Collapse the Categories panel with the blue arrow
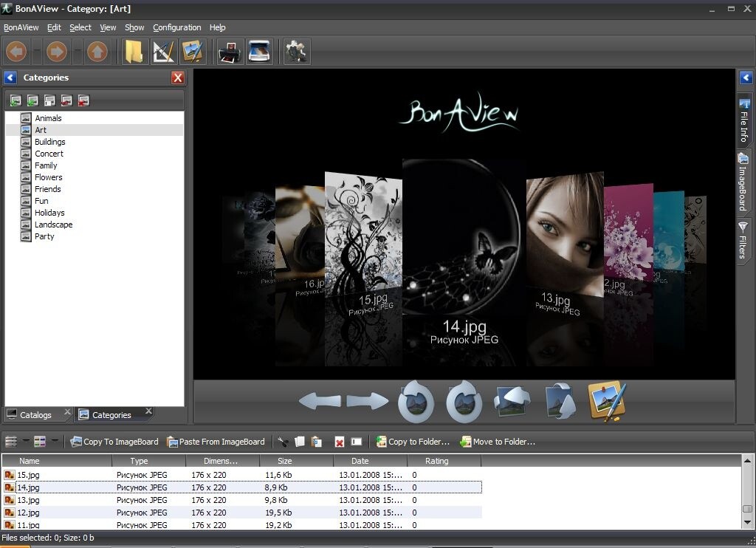The image size is (756, 548). (10, 78)
